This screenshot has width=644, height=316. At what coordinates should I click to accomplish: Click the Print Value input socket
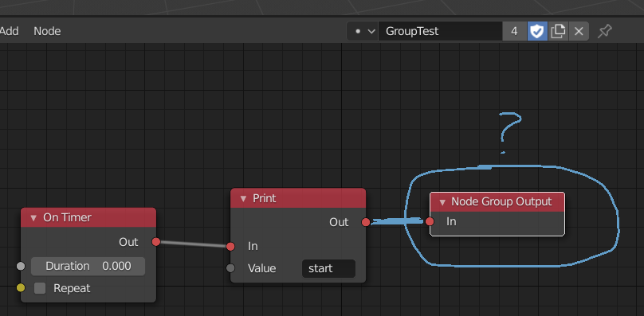tap(230, 268)
